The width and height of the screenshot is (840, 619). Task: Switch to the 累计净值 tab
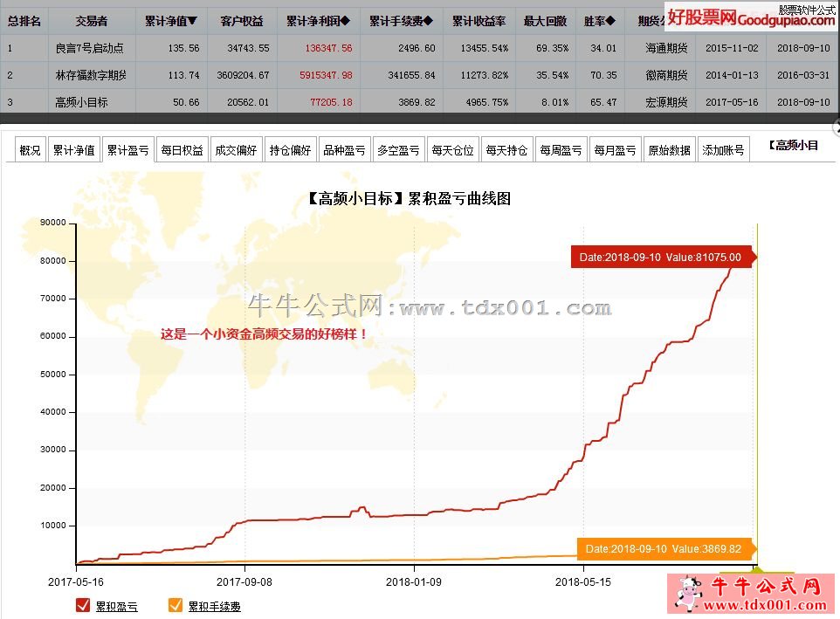click(x=73, y=150)
